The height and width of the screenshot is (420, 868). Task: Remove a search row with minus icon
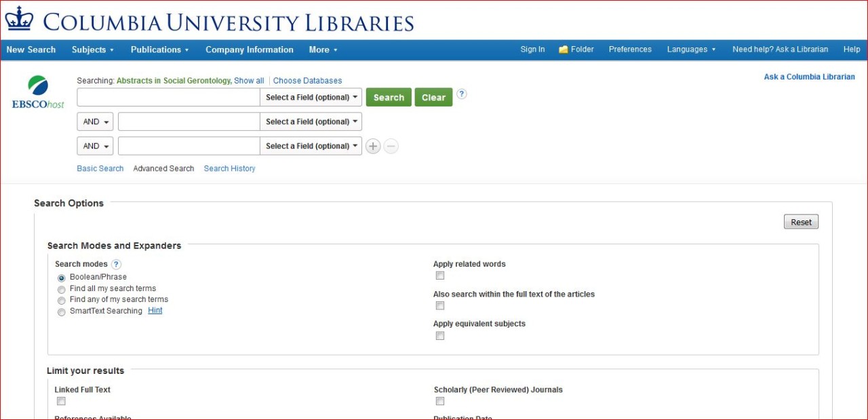point(391,146)
